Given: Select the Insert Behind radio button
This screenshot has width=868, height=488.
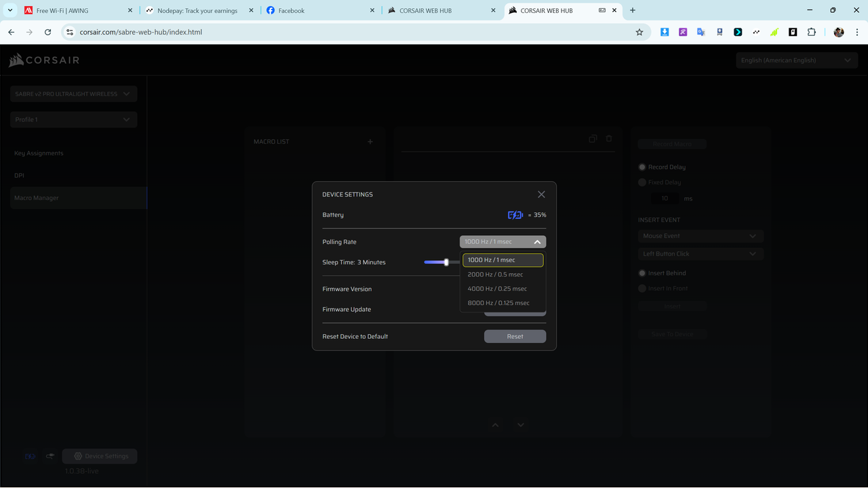Looking at the screenshot, I should pos(642,273).
